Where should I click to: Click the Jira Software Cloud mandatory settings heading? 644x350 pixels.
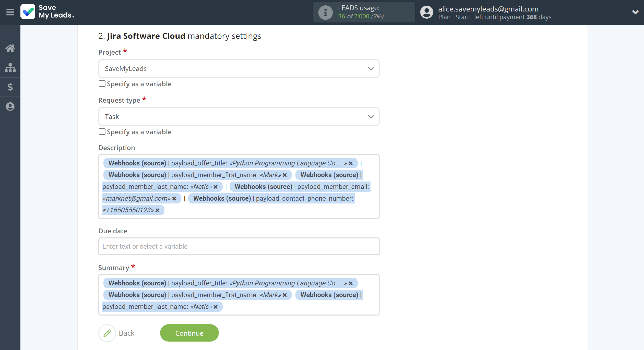pos(180,36)
